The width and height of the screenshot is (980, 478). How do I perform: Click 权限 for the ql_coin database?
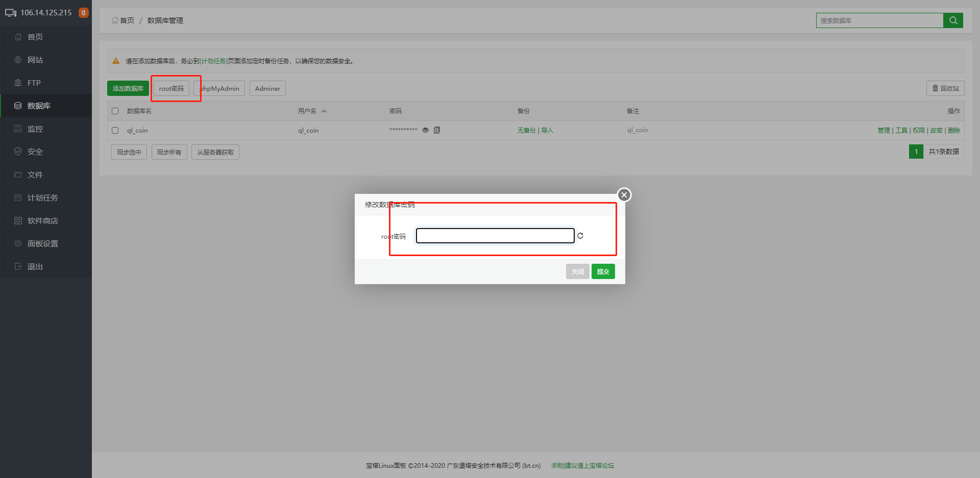tap(919, 130)
